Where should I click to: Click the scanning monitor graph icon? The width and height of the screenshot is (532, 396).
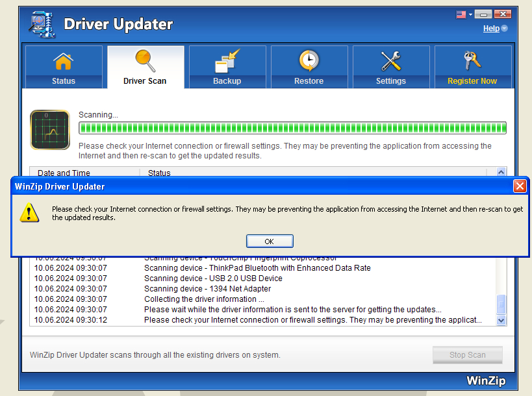click(x=50, y=130)
